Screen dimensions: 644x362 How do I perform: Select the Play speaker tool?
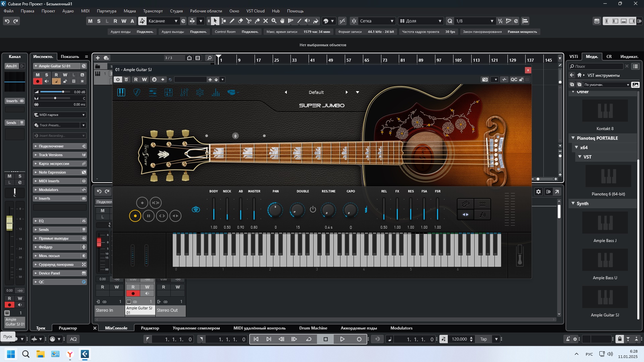pyautogui.click(x=307, y=21)
